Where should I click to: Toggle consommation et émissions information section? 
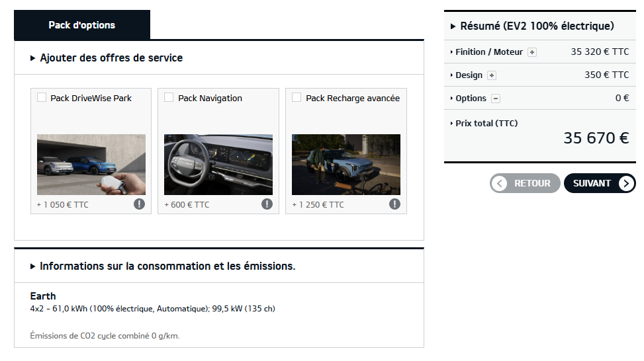(163, 266)
